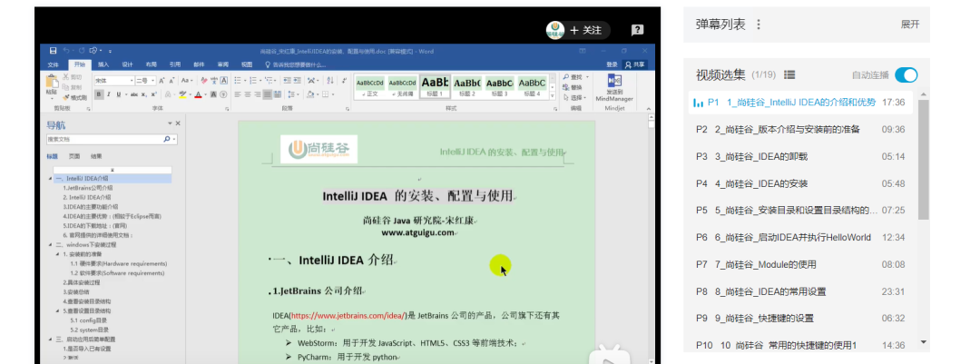Viewport: 980px width, 364px height.
Task: Click the video help question-mark icon
Action: coord(637,29)
